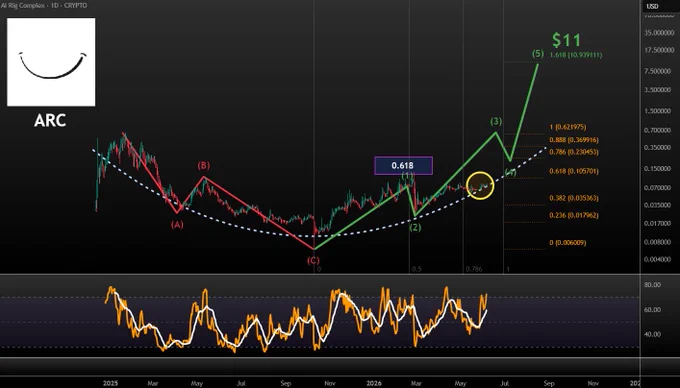Select the green $11 target label
This screenshot has height=388, width=680.
point(566,40)
